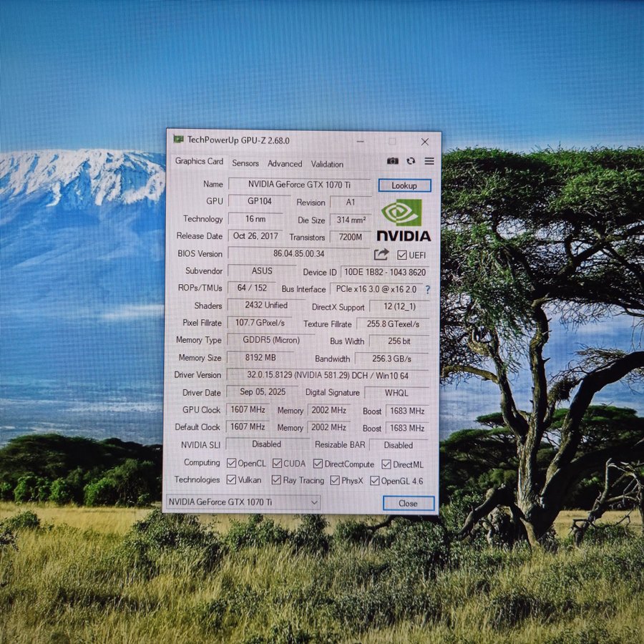
Task: Click the Bus Interface question mark
Action: (x=428, y=290)
